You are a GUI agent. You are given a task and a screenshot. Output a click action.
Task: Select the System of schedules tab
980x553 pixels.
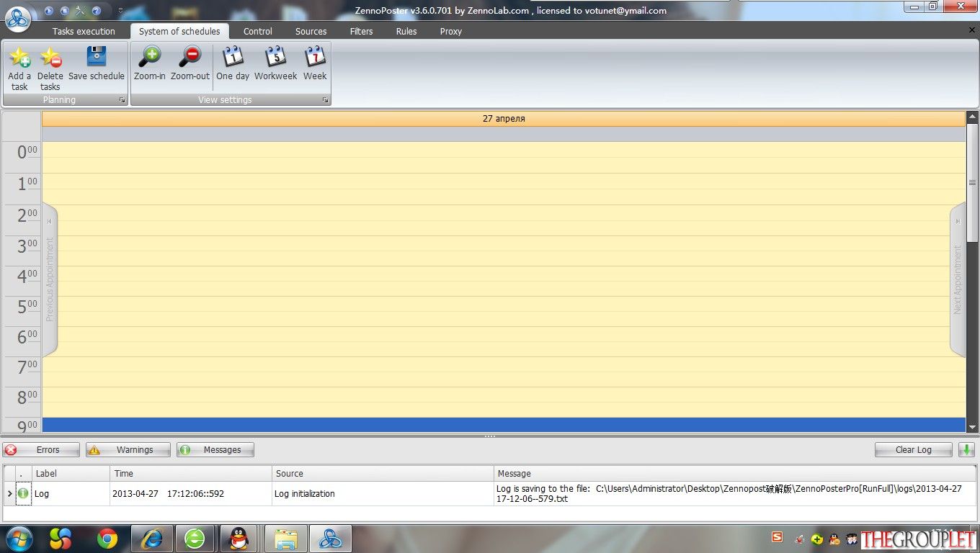click(x=179, y=31)
